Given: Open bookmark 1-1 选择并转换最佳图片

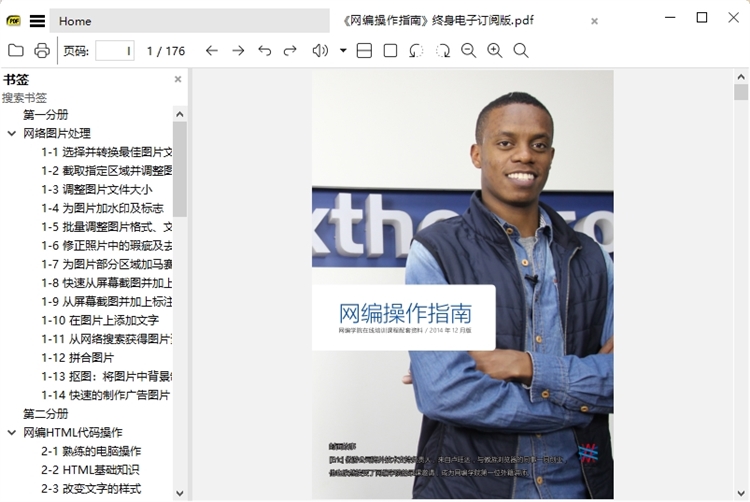Looking at the screenshot, I should tap(106, 152).
